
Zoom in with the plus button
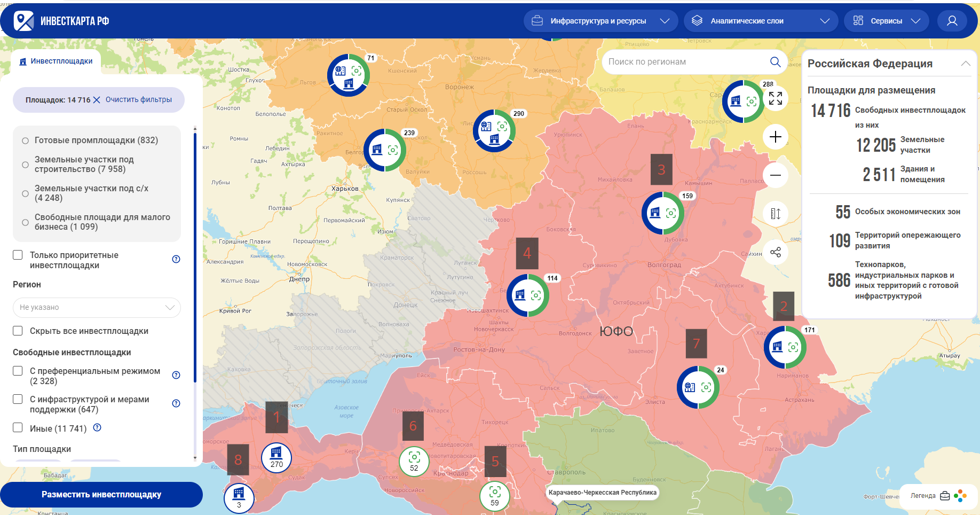click(775, 137)
